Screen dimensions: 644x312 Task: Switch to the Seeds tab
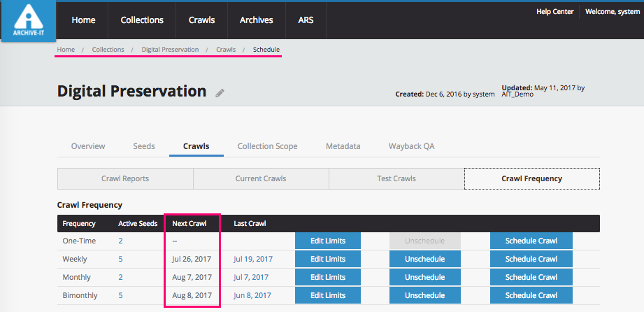144,146
